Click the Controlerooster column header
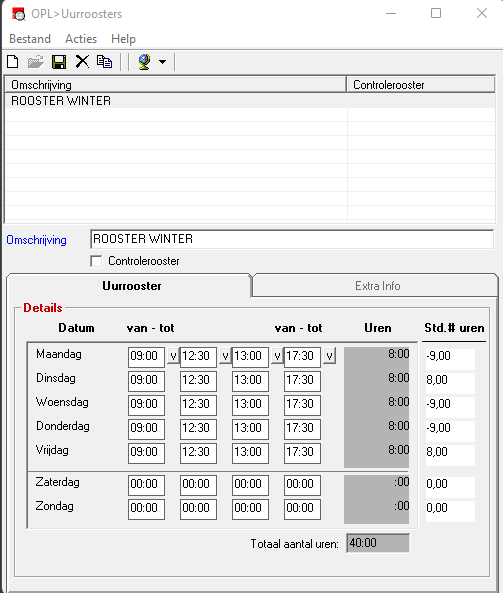 (421, 85)
